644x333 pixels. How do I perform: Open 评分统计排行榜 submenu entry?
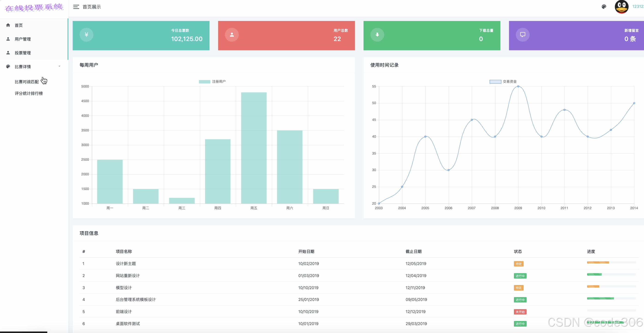(x=29, y=93)
